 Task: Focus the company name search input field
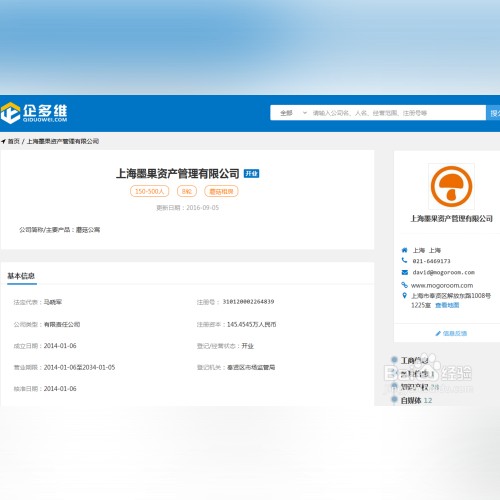[397, 113]
